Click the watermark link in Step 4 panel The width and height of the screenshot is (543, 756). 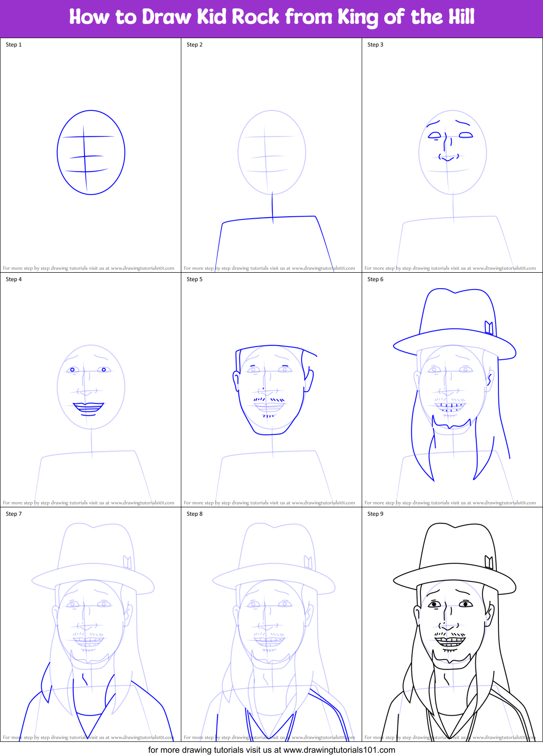tap(88, 503)
